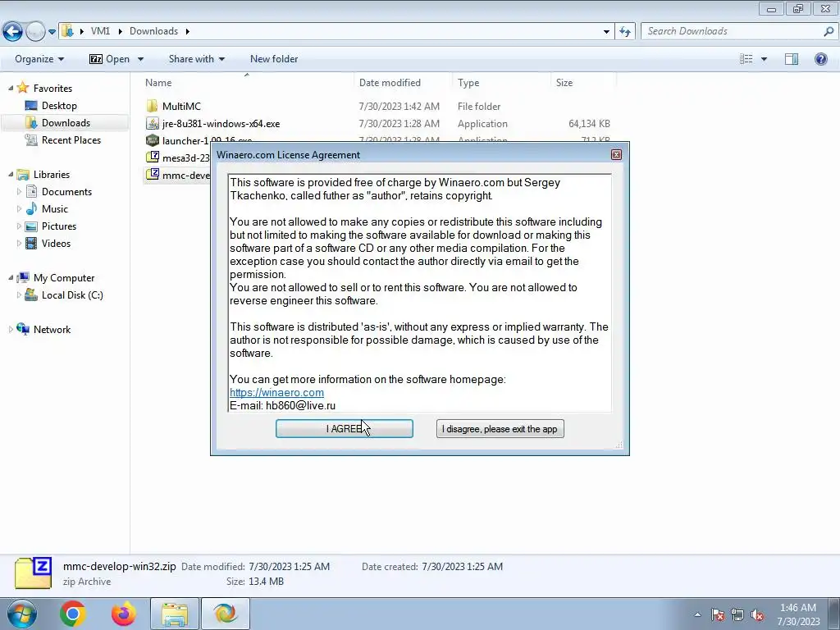Click the Explorer taskbar button
840x630 pixels.
click(x=175, y=614)
